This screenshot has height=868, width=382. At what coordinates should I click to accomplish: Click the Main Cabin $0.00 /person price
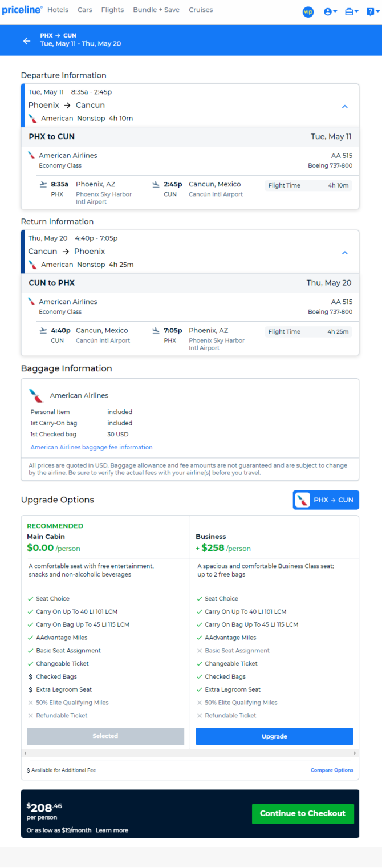pos(54,549)
